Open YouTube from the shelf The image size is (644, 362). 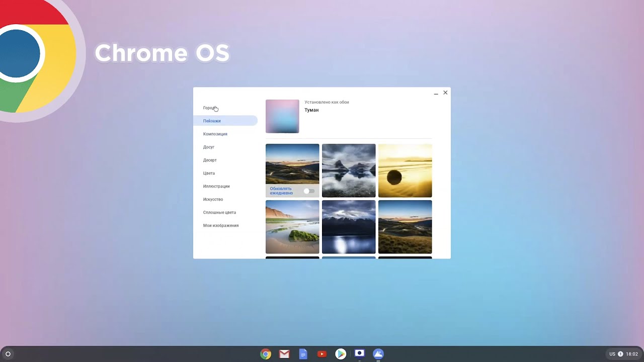(x=322, y=354)
